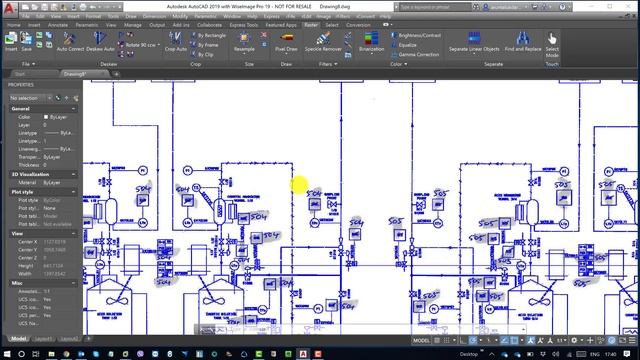Screen dimensions: 640x360
Task: Toggle 2D object snap in status bar
Action: 514,340
